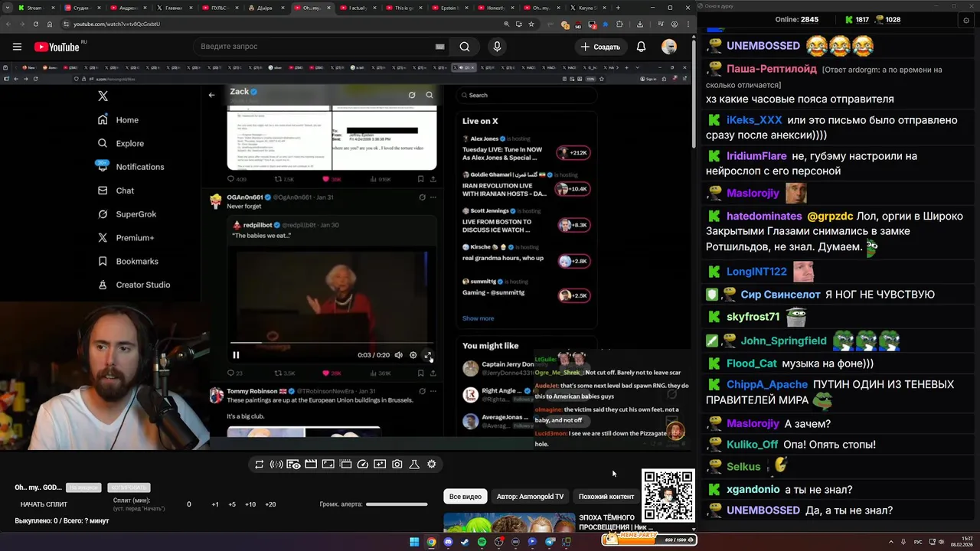View site information icon in address bar
Viewport: 980px width, 551px height.
[x=67, y=24]
